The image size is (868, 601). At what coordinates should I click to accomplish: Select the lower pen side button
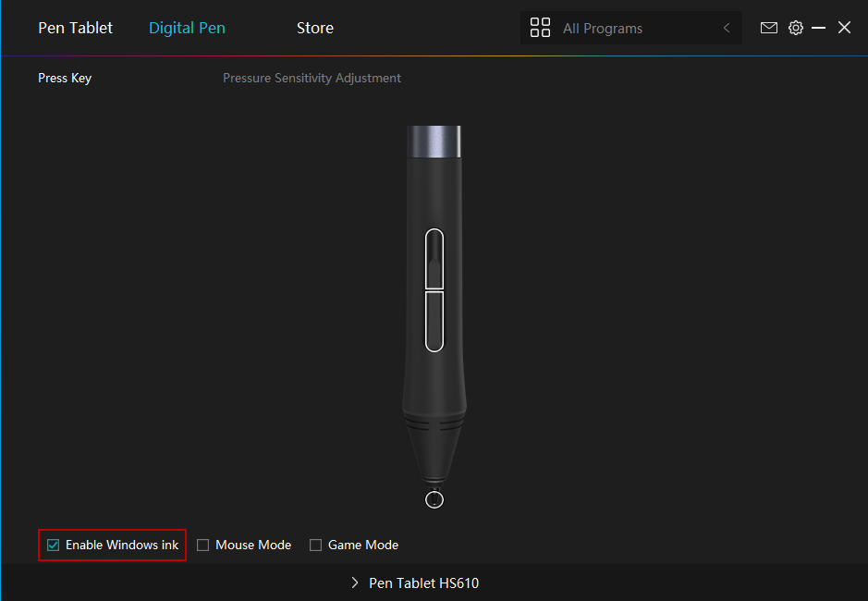(x=434, y=321)
